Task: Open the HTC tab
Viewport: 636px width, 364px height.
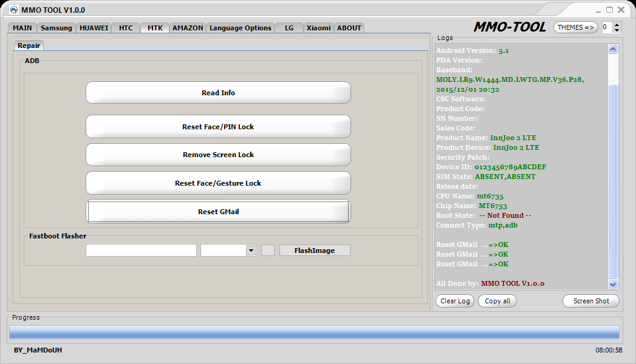Action: click(126, 28)
